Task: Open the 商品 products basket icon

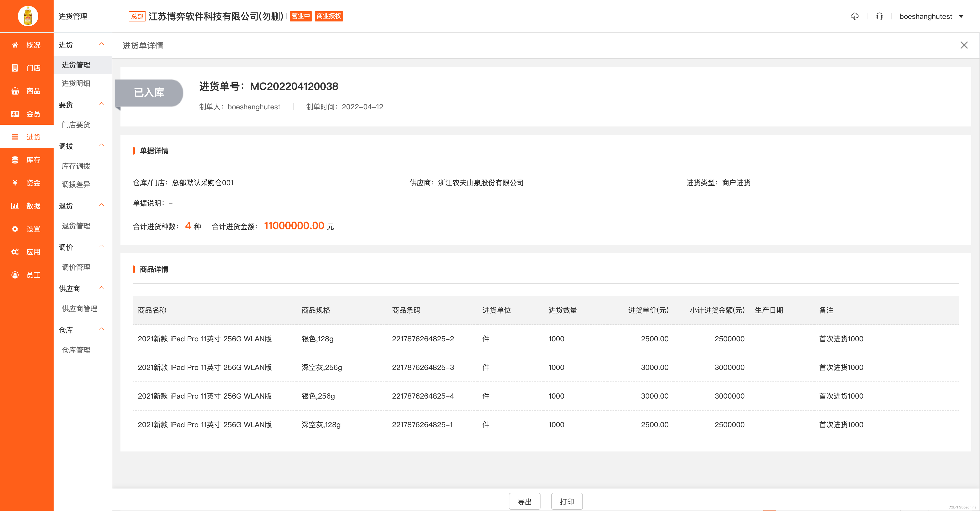Action: point(15,91)
